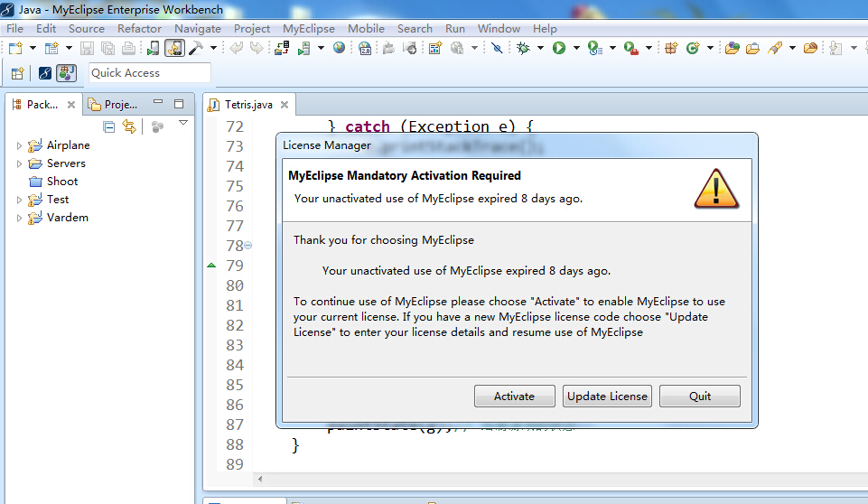Toggle the mobile sync pressed toolbar button
Screen dimensions: 868x504
[x=174, y=48]
